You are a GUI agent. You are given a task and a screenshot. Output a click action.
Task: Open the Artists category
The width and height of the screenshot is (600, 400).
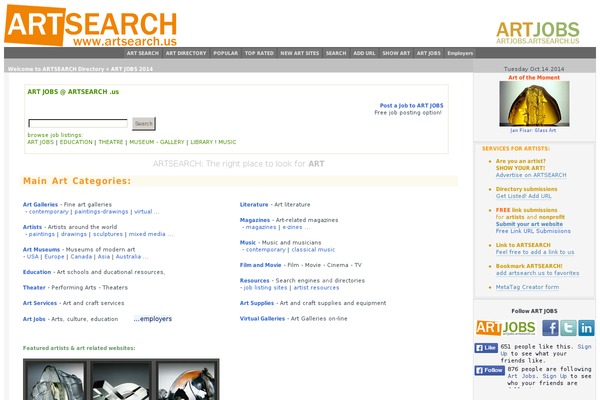pos(32,227)
